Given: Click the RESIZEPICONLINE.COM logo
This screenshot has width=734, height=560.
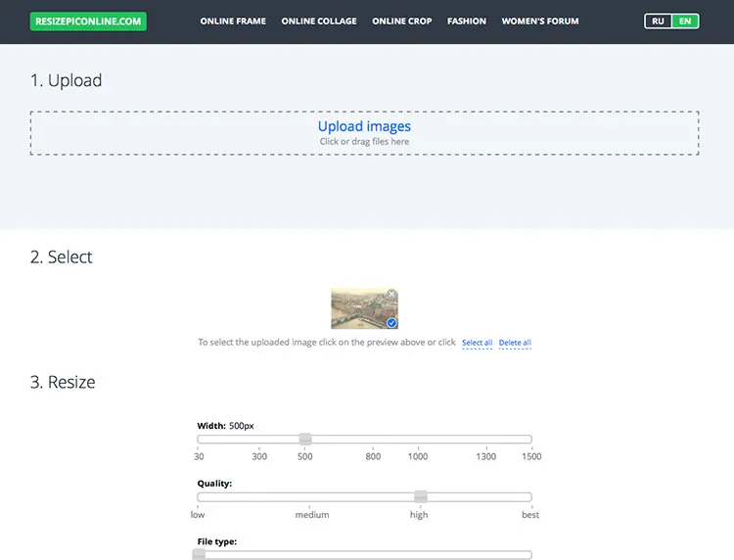Looking at the screenshot, I should coord(88,22).
